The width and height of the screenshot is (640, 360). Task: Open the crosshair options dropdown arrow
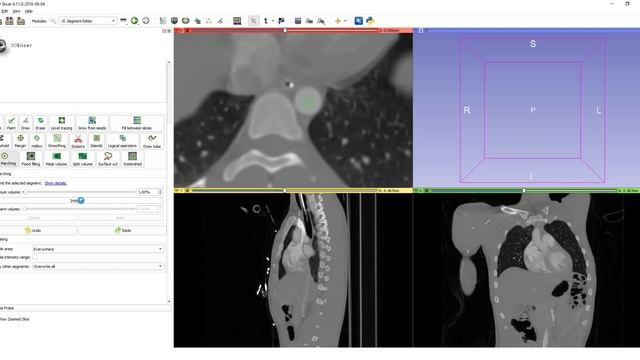345,20
